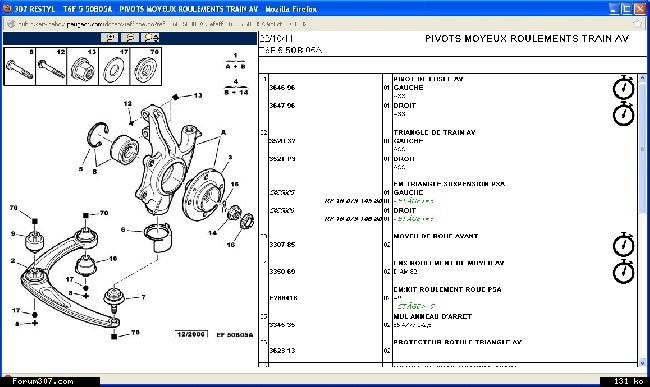Click the '12/2006' date box under the diagram
This screenshot has height=387, width=650.
click(191, 334)
